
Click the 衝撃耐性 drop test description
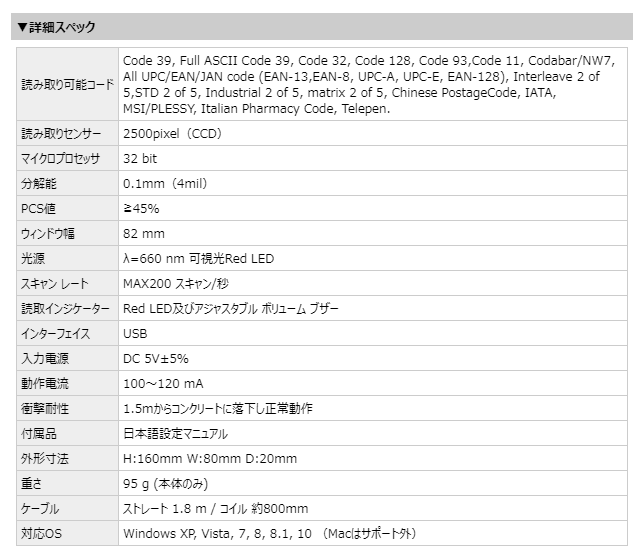point(217,409)
